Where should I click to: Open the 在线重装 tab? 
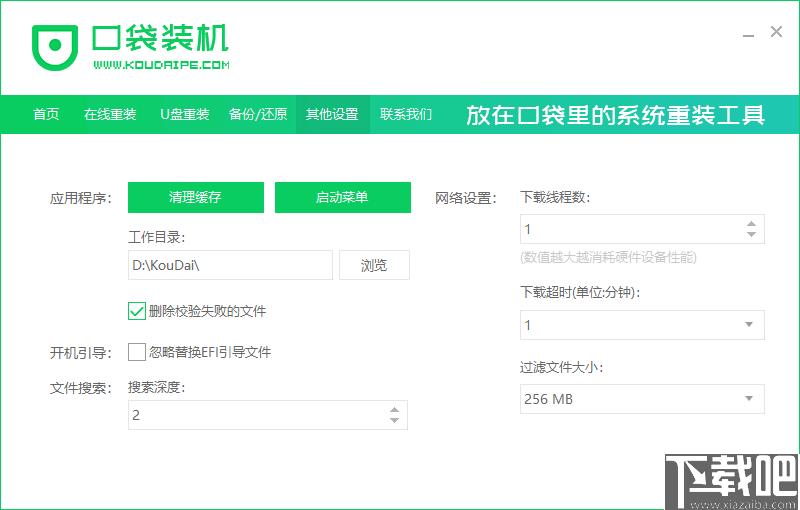click(110, 114)
